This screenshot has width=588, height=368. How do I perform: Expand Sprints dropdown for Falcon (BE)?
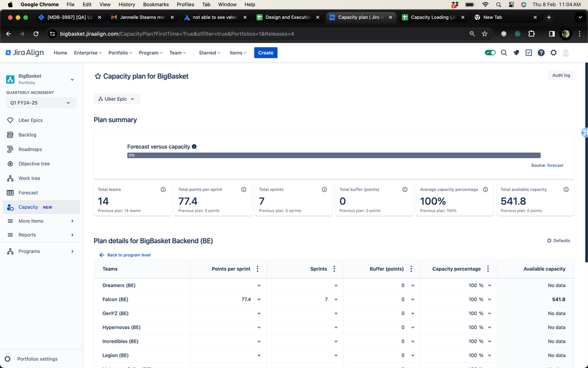(336, 300)
